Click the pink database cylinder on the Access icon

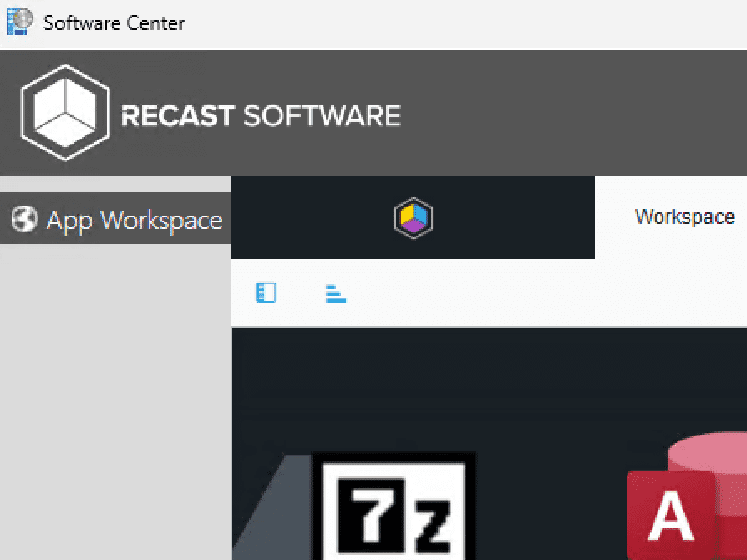[706, 456]
